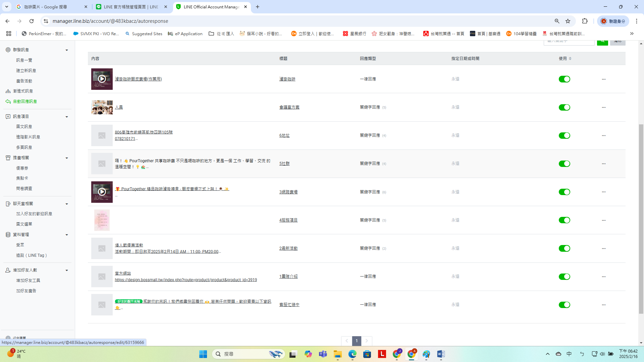Viewport: 644px width, 362px height.
Task: Open the three-dot menu for 2最新活動
Action: [x=603, y=248]
